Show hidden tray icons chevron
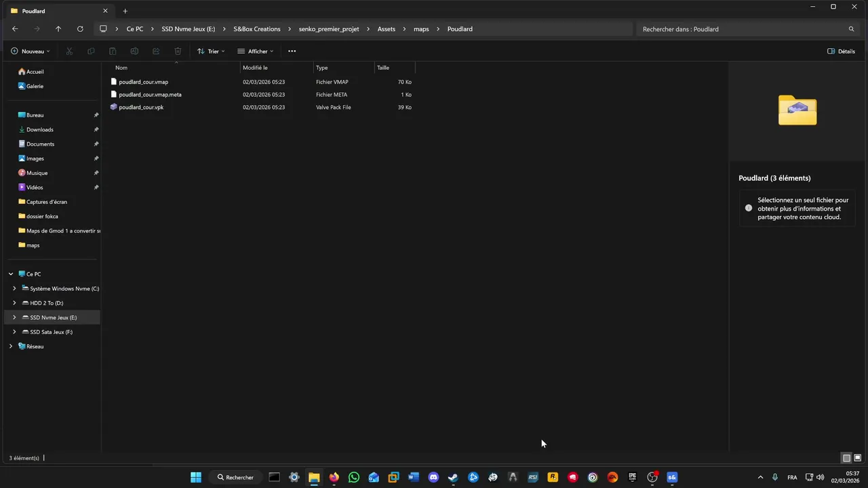 pos(760,477)
